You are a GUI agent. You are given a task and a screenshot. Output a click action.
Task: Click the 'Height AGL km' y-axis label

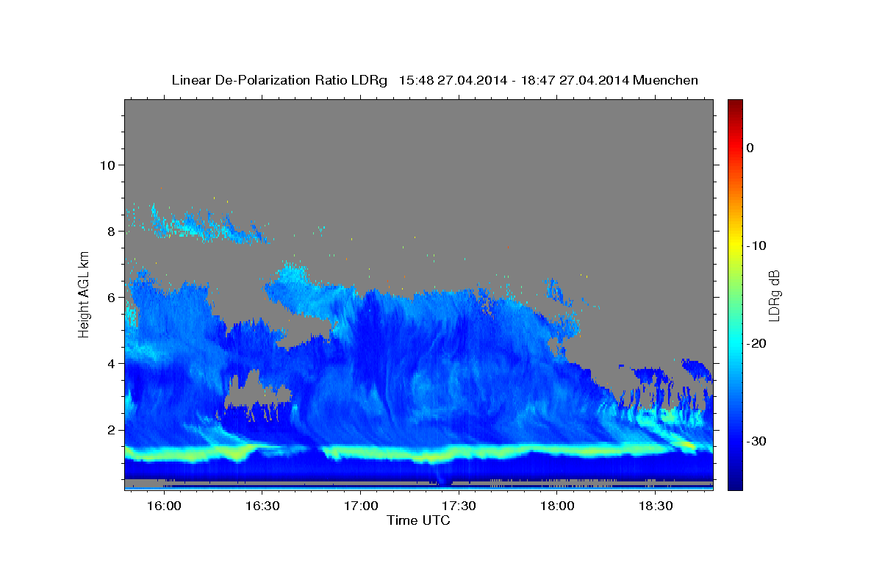[x=84, y=294]
